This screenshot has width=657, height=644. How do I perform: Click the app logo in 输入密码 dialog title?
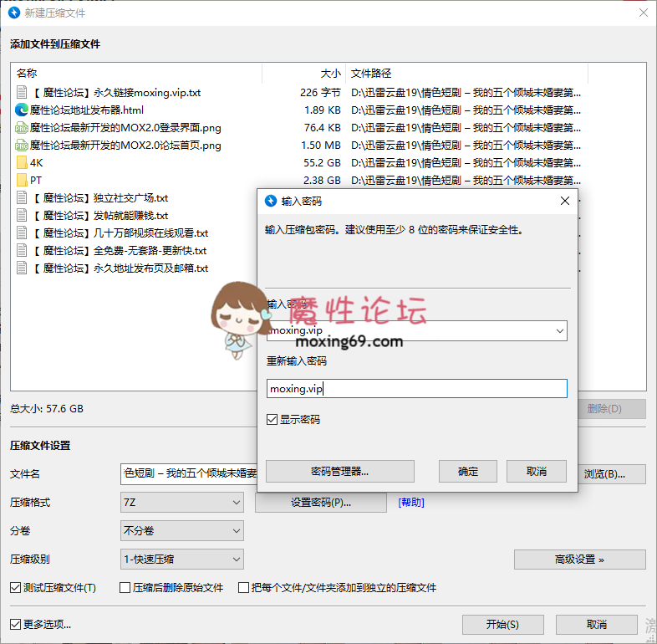coord(271,202)
